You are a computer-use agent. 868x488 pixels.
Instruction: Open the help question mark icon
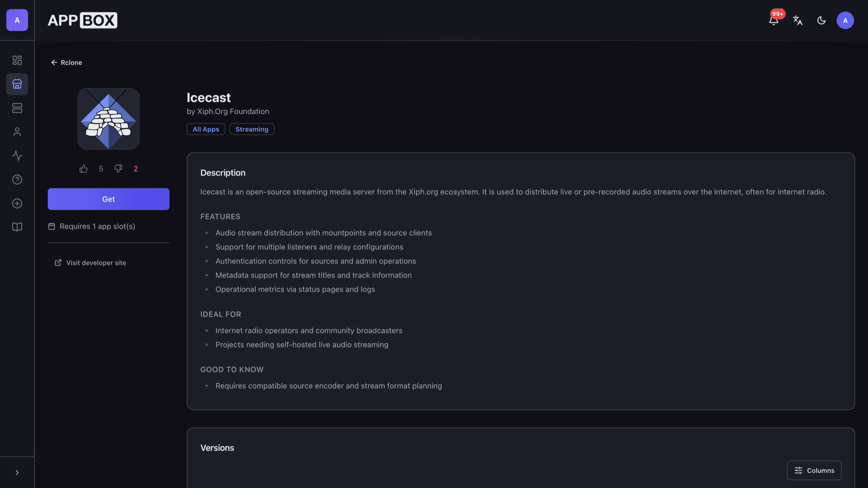[17, 180]
